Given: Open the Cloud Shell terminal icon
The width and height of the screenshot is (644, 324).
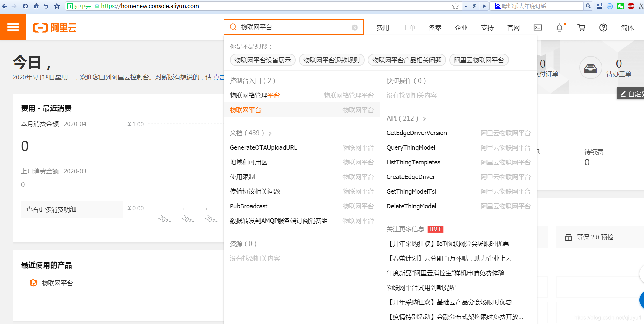Looking at the screenshot, I should point(537,28).
